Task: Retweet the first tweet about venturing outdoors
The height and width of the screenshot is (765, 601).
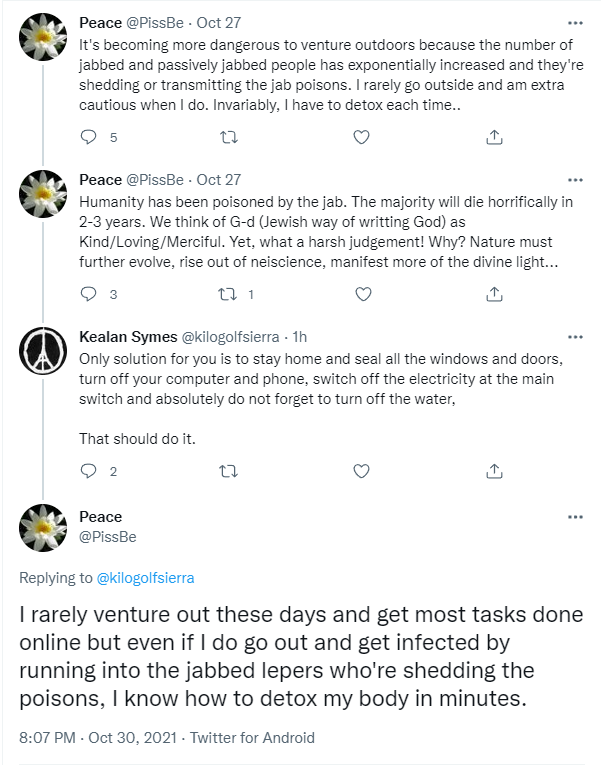Action: [228, 137]
